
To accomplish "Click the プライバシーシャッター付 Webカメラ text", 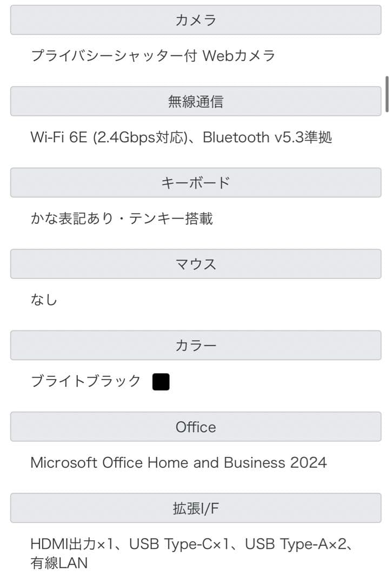I will (153, 55).
